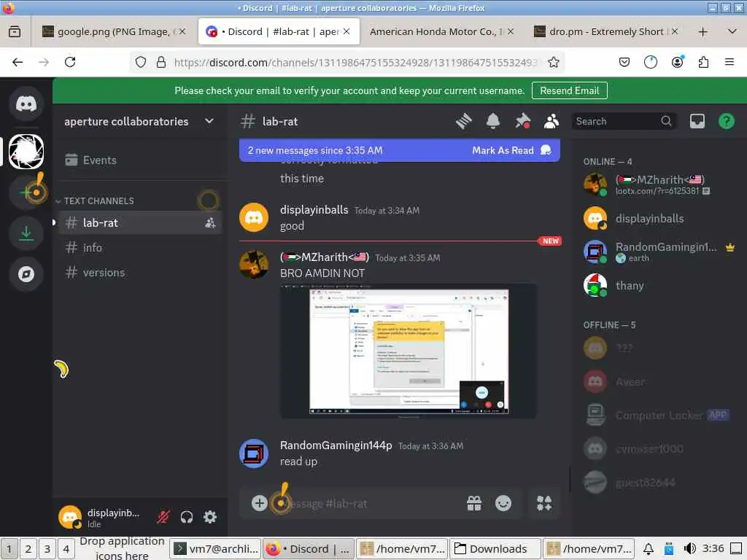The image size is (747, 560).
Task: Open the list all tabs dropdown
Action: pyautogui.click(x=732, y=32)
